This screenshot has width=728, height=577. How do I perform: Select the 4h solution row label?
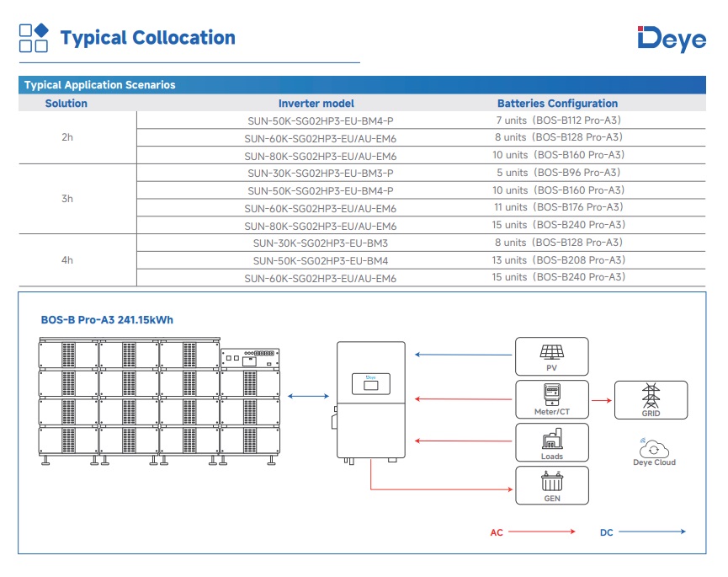click(67, 260)
